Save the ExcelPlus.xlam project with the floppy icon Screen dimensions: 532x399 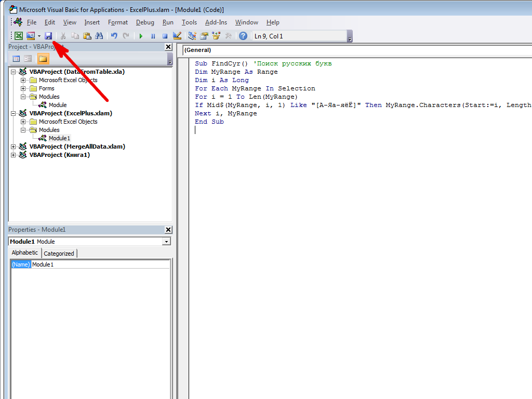pyautogui.click(x=48, y=36)
